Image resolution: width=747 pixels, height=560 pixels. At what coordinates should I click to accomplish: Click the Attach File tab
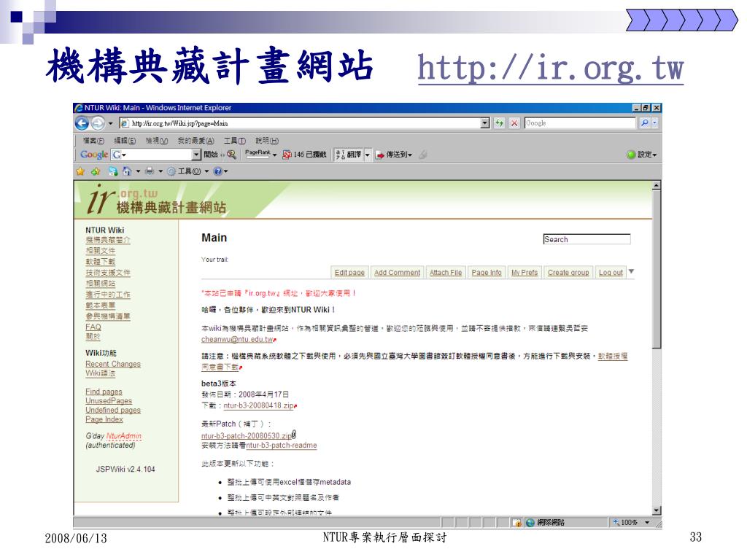pyautogui.click(x=446, y=273)
